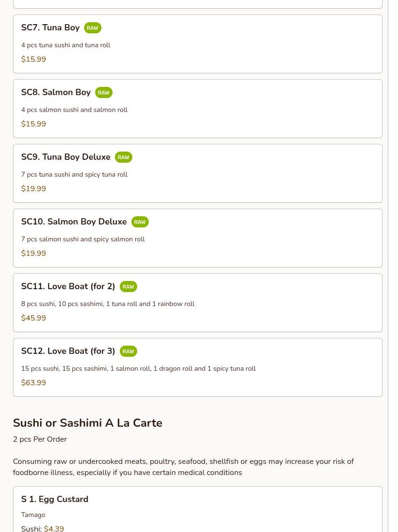Click the Tuna Boy Deluxe $19.99 price

coord(33,189)
